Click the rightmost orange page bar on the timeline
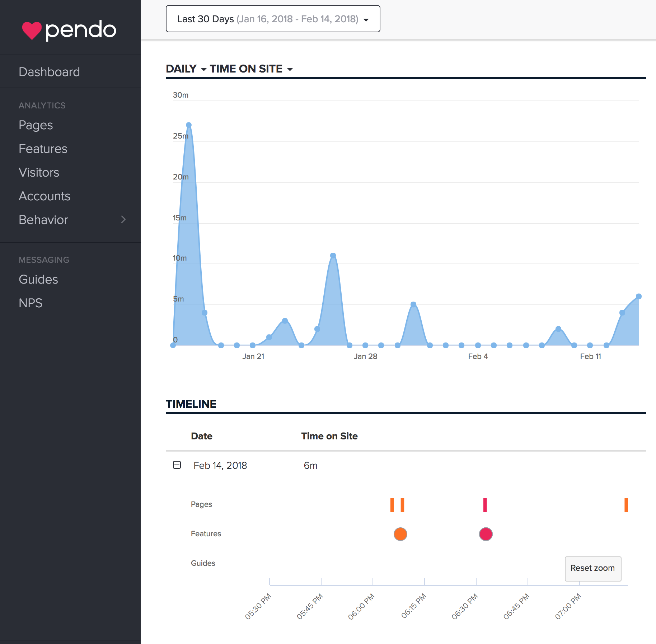The height and width of the screenshot is (644, 656). coord(626,505)
